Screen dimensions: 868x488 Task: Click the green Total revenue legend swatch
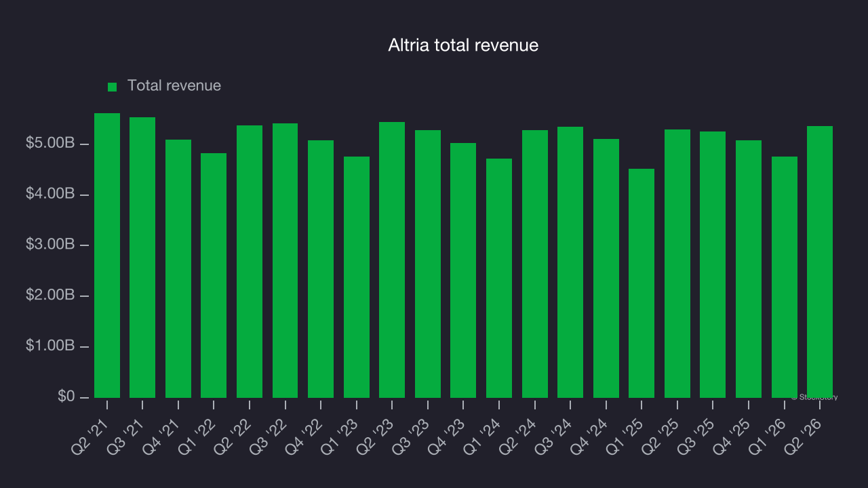click(x=113, y=87)
